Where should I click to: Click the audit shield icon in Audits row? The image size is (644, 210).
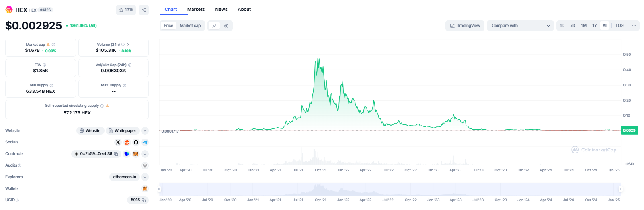click(145, 165)
